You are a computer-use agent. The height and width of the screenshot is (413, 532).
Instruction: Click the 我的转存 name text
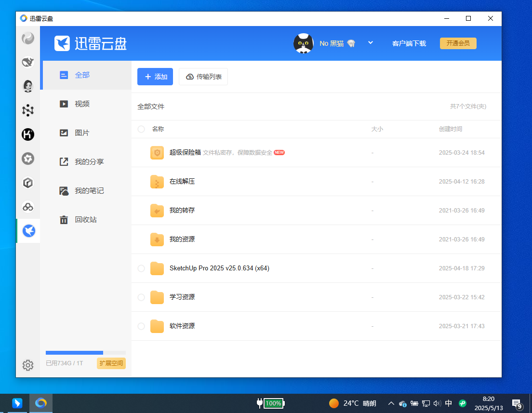[182, 210]
